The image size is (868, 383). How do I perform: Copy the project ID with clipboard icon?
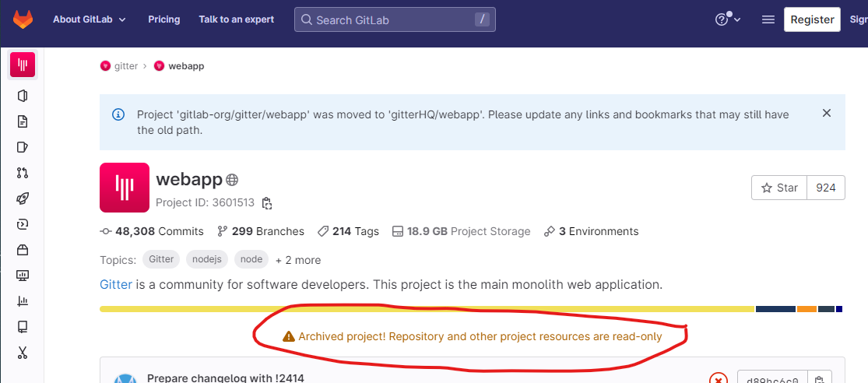click(267, 203)
